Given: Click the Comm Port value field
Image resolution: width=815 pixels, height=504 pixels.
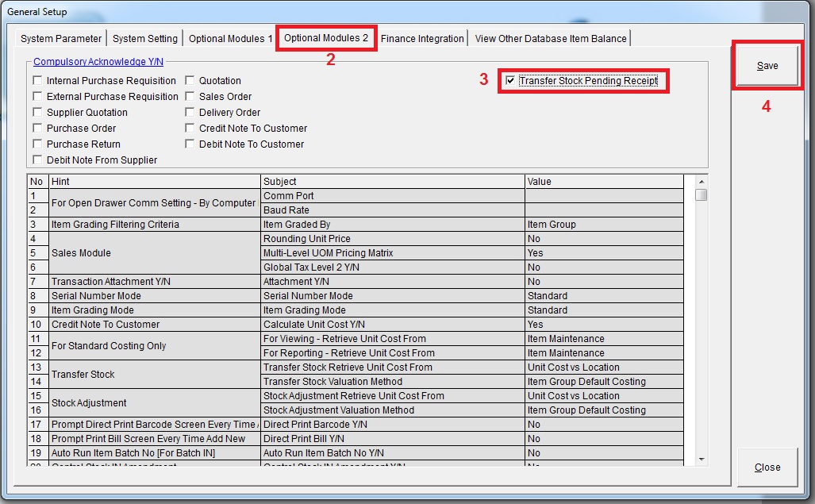Looking at the screenshot, I should [x=603, y=196].
